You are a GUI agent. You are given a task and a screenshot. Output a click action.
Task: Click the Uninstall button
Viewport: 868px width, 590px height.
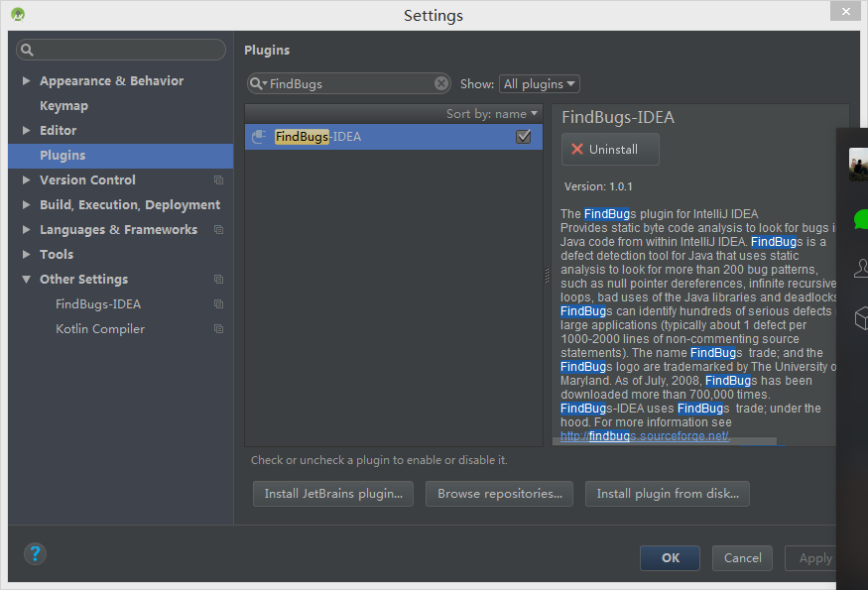tap(610, 149)
